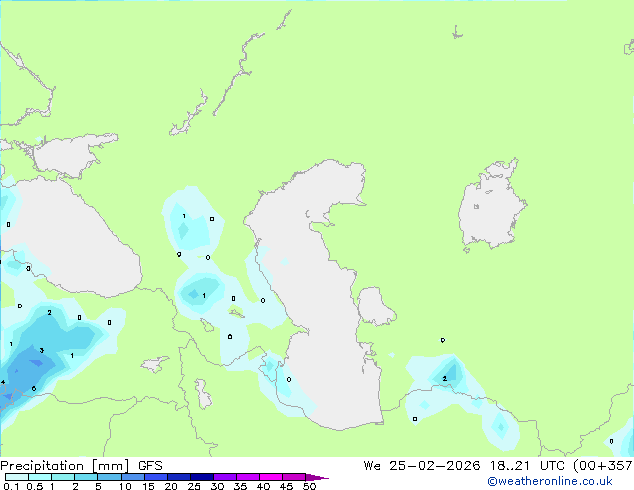
Task: Click the '30' legend scale label
Action: 217,486
